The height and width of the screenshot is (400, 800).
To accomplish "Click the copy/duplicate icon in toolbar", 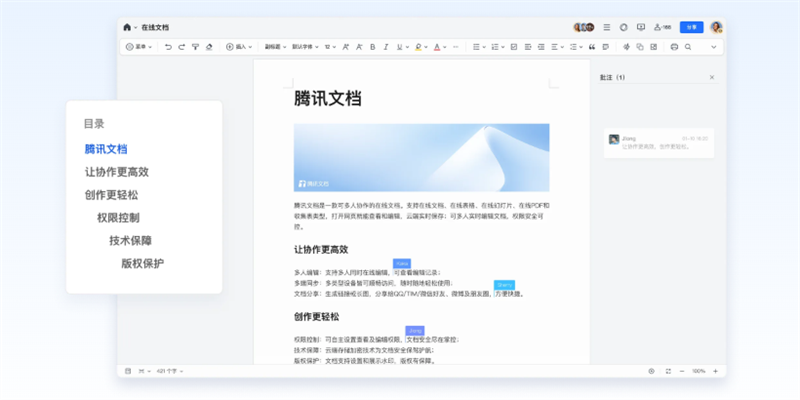I will pos(640,47).
